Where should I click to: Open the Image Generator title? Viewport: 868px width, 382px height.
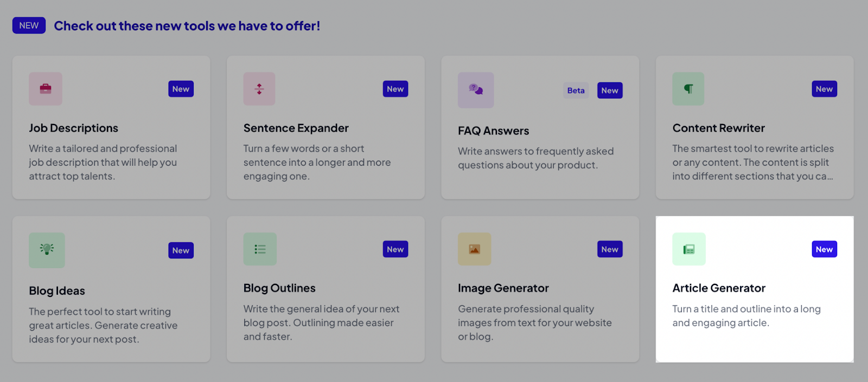503,288
